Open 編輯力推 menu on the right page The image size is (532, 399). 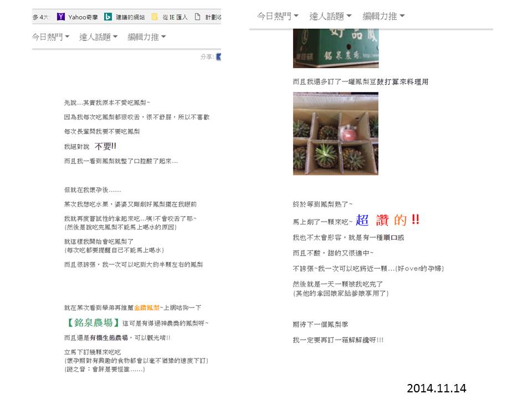[x=383, y=16]
